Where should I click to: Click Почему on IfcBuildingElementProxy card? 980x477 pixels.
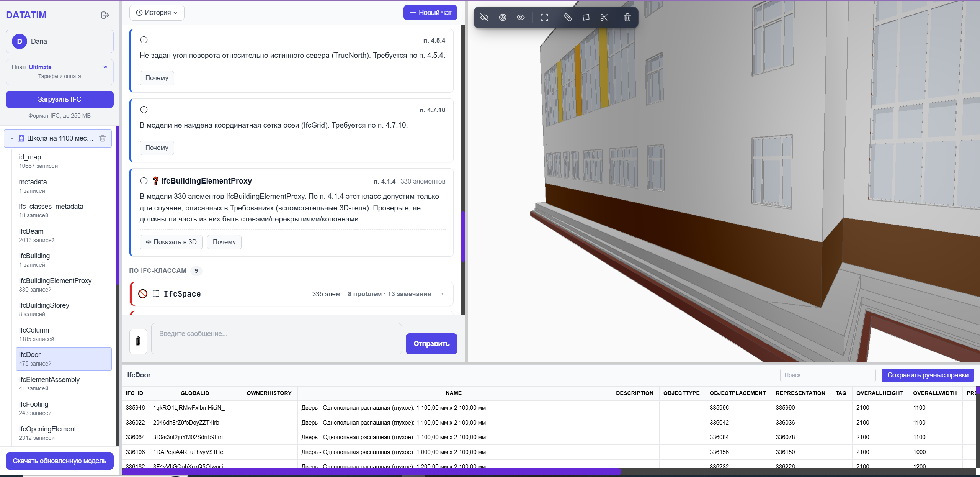pyautogui.click(x=224, y=242)
